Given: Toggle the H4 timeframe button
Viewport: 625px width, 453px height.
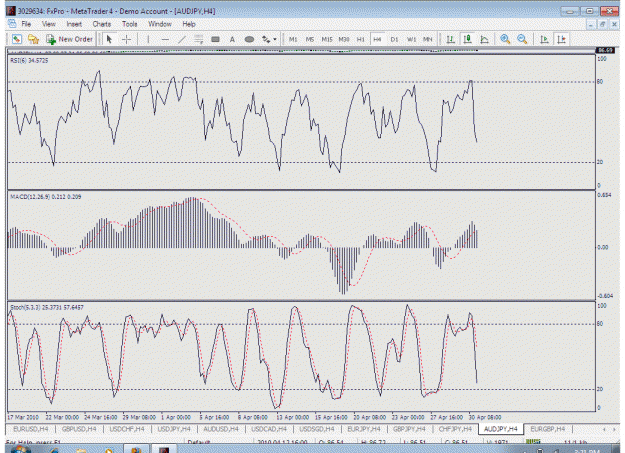Looking at the screenshot, I should click(x=377, y=39).
